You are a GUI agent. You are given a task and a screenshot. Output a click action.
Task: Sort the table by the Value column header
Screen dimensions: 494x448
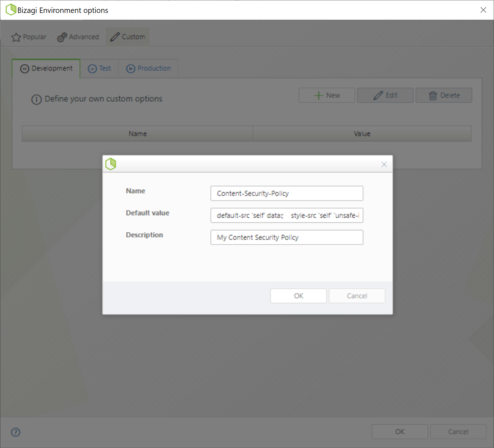(x=362, y=134)
